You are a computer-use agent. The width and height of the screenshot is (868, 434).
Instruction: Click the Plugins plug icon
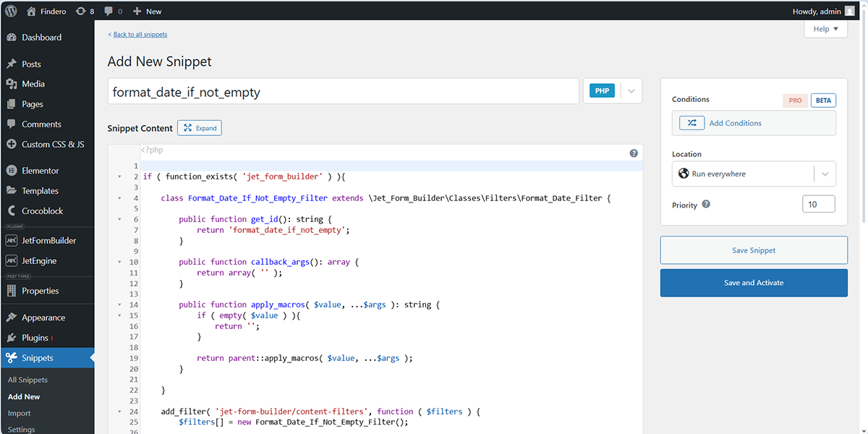(12, 338)
